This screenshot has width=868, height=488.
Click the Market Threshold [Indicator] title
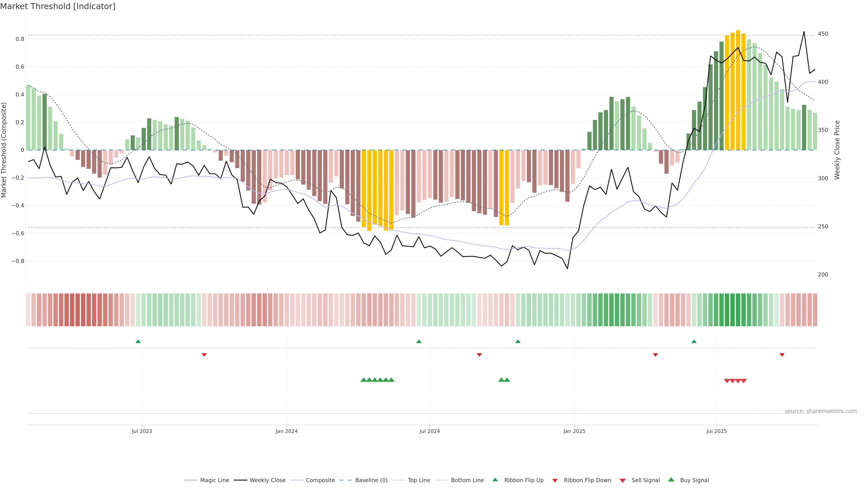[58, 6]
